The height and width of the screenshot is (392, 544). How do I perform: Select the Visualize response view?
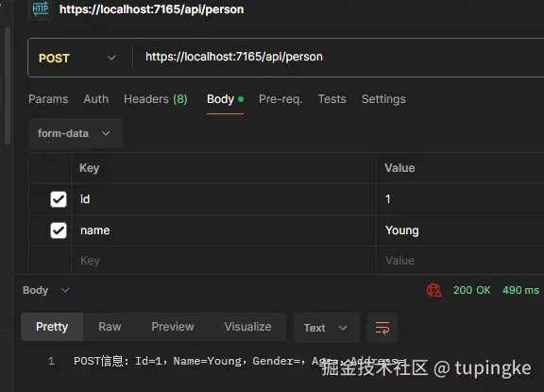[x=247, y=327]
